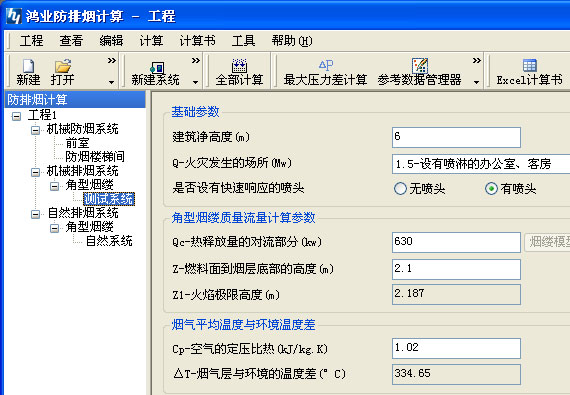Open Q-火灾发生的场所 combo box
The height and width of the screenshot is (395, 570).
coord(481,164)
